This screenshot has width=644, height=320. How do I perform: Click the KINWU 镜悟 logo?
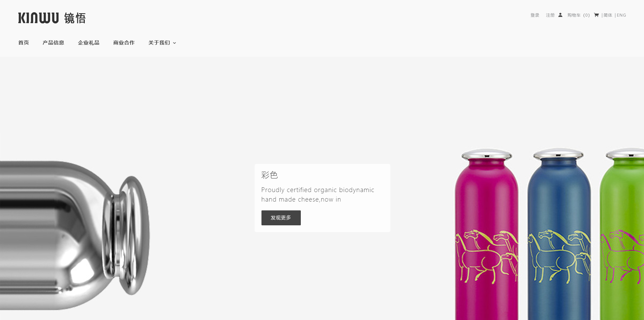coord(52,18)
